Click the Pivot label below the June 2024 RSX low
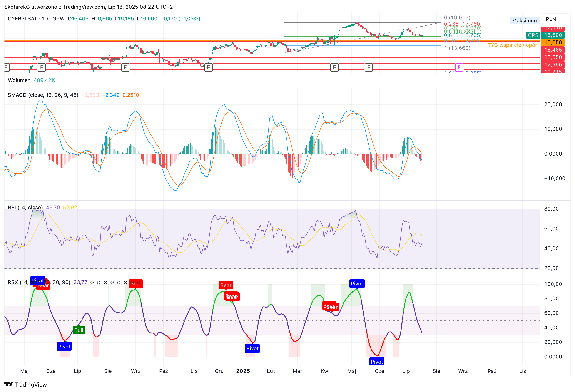This screenshot has width=575, height=392. click(x=64, y=347)
